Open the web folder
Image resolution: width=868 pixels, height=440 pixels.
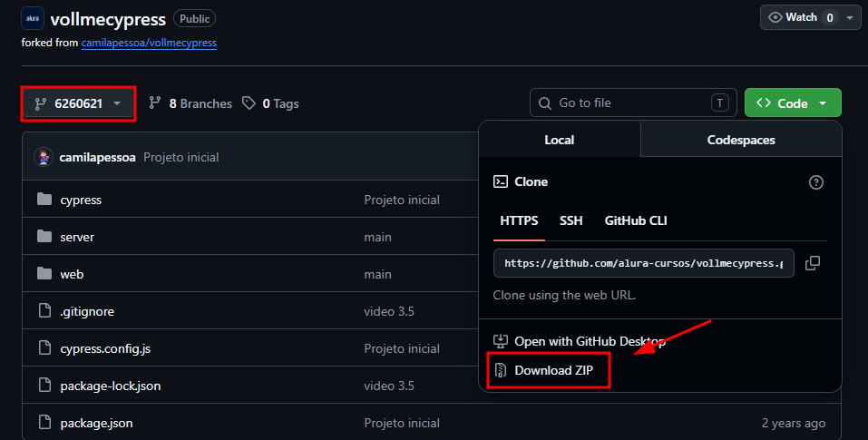pyautogui.click(x=72, y=274)
